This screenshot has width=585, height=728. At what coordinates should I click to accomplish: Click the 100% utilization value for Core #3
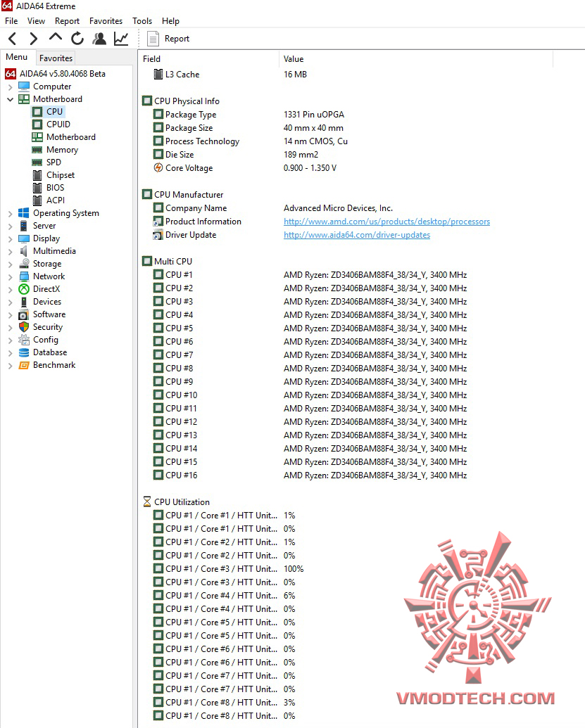point(294,569)
